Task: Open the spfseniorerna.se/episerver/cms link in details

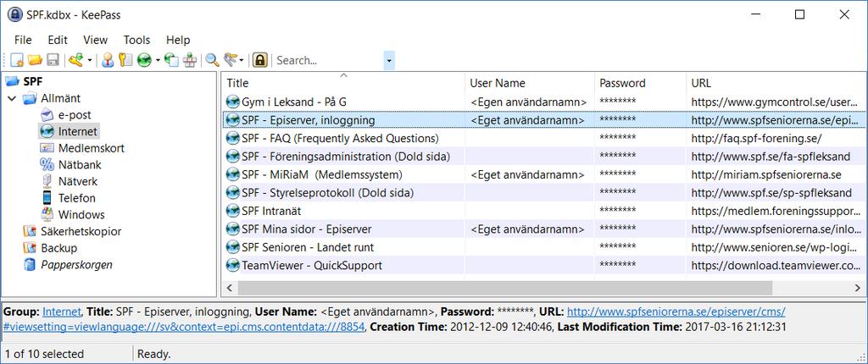Action: point(676,312)
